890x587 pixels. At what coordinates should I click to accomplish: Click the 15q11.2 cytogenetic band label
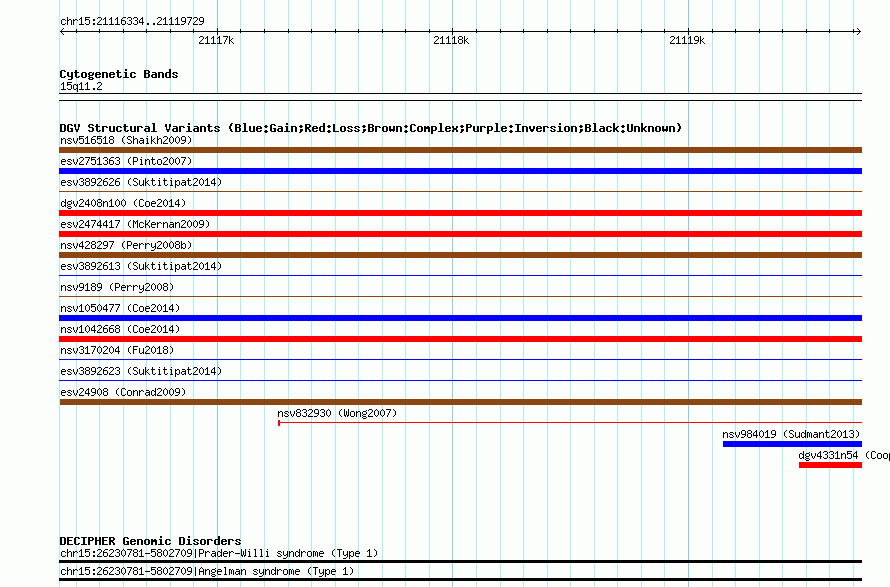(x=81, y=87)
